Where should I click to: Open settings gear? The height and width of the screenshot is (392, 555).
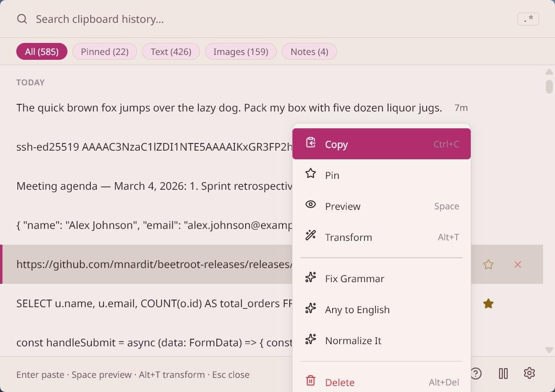[529, 373]
